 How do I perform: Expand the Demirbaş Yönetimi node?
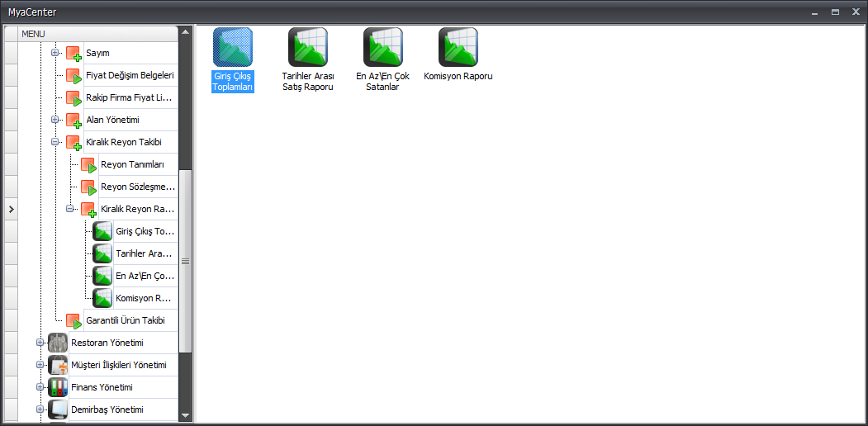[40, 409]
